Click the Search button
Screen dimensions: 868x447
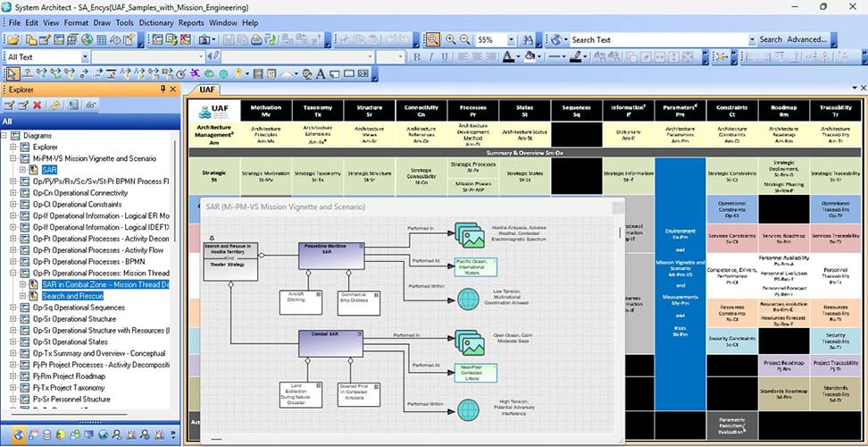pyautogui.click(x=771, y=40)
